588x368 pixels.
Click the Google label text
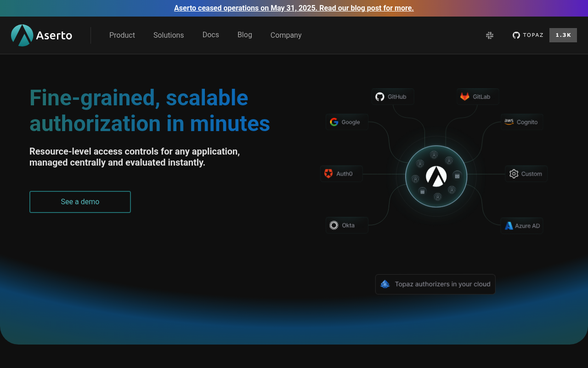click(x=351, y=122)
